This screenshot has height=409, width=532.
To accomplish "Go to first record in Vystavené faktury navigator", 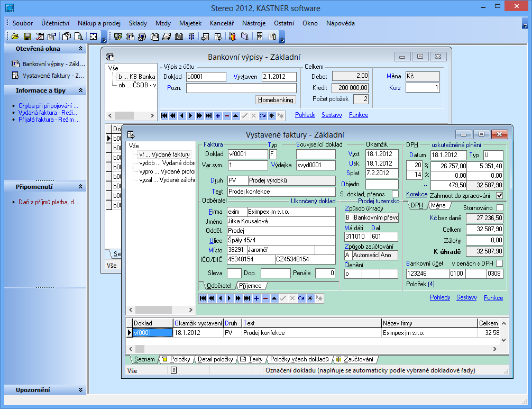I will (203, 298).
